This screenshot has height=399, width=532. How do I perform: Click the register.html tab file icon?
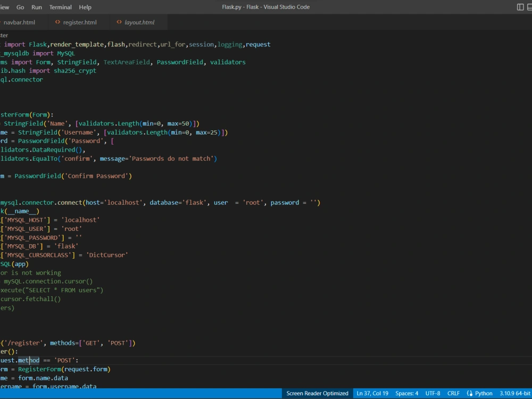click(x=57, y=22)
